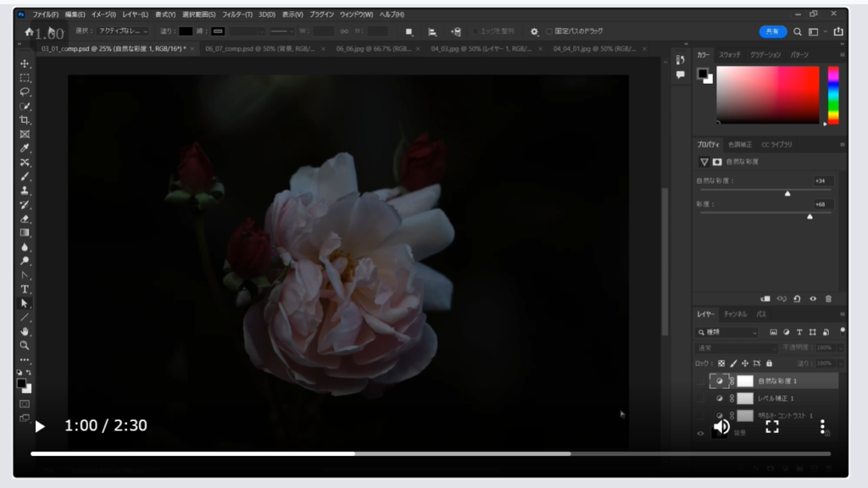Click the Home icon in options bar
The width and height of the screenshot is (868, 488).
click(30, 31)
